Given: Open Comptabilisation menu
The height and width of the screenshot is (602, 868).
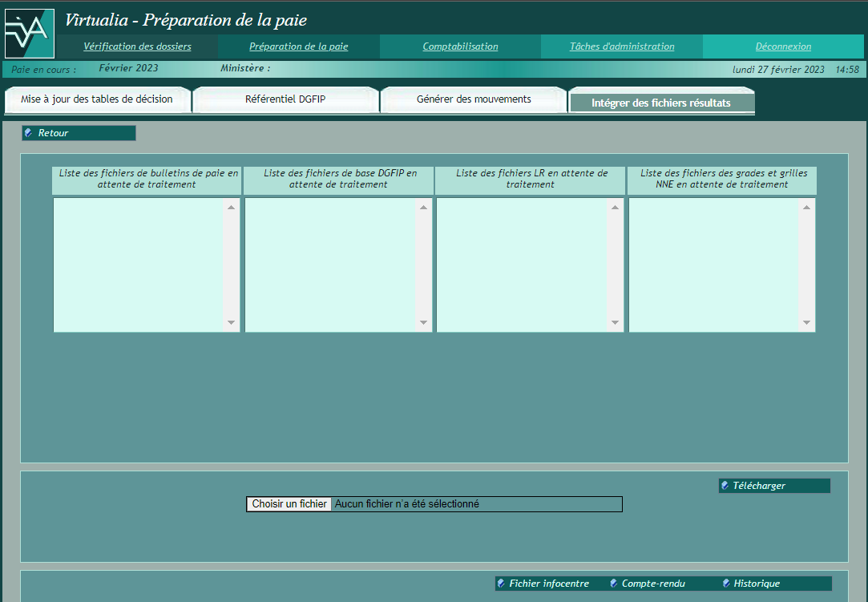Looking at the screenshot, I should [x=460, y=46].
